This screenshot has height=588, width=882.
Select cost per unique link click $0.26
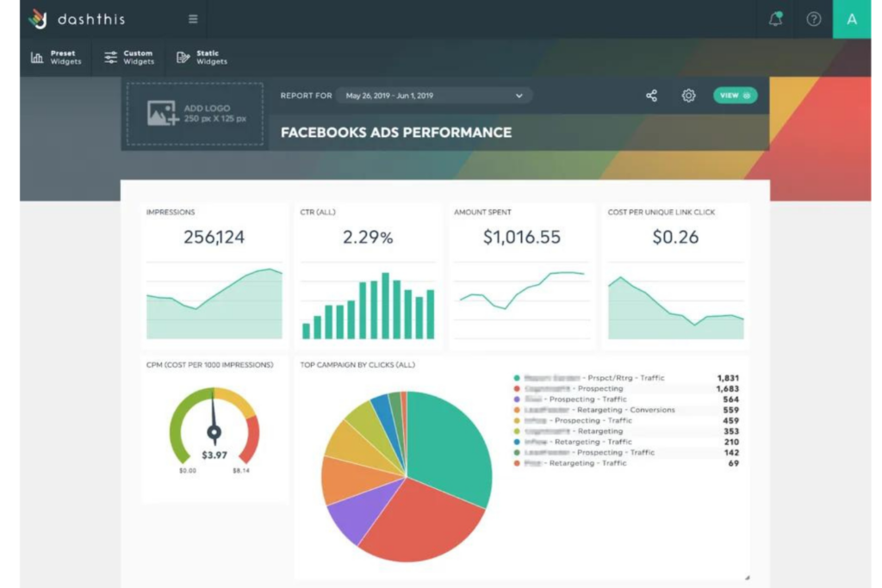(x=675, y=238)
